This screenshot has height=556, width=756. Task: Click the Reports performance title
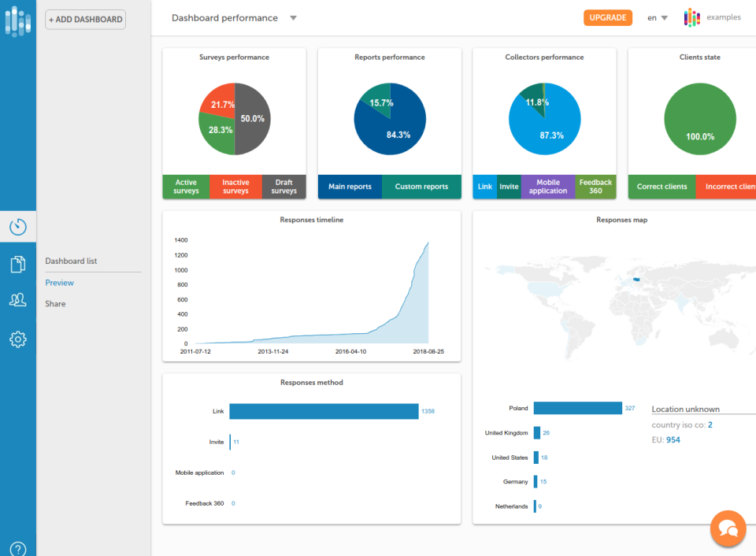point(390,57)
